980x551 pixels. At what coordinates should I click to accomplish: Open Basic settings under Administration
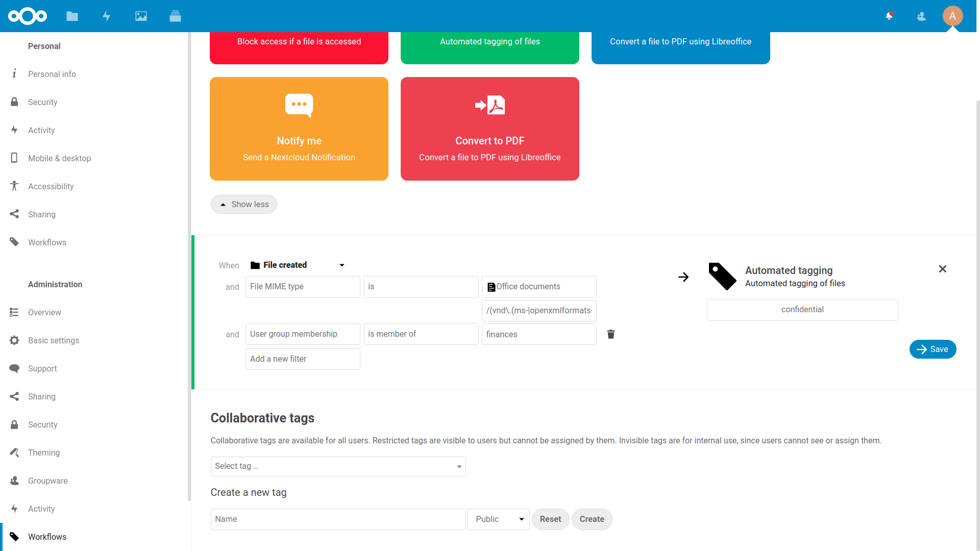pos(54,340)
